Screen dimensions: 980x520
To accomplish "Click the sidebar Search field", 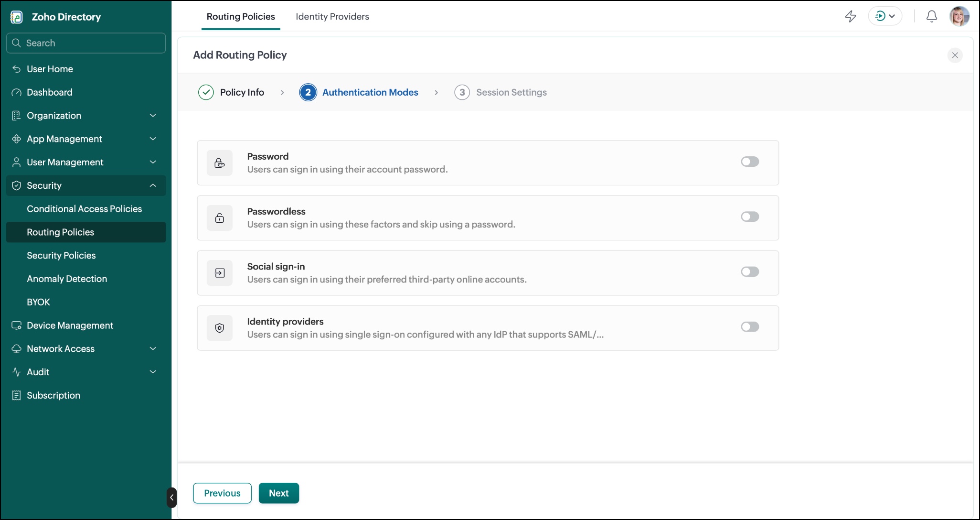I will pos(86,43).
